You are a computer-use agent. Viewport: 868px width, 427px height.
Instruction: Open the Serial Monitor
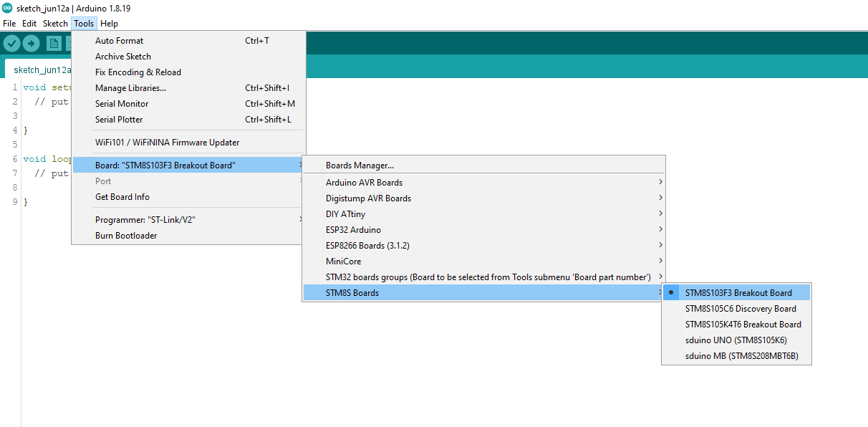(189, 104)
